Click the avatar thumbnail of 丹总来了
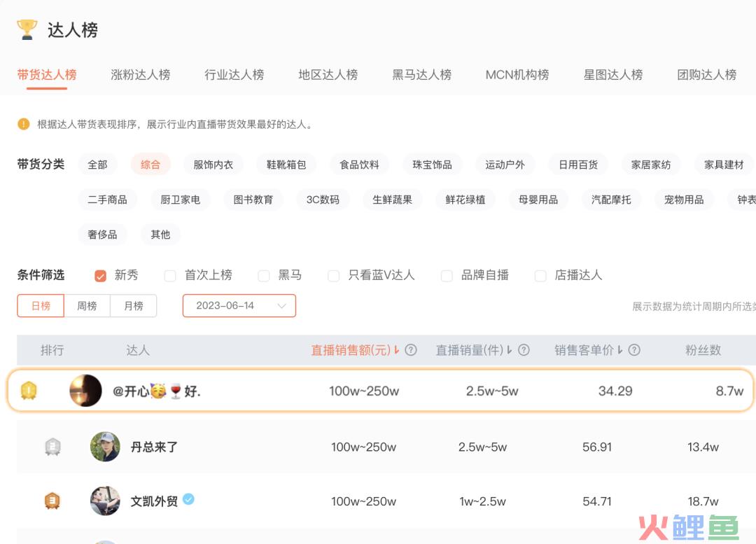The width and height of the screenshot is (756, 544). (x=105, y=447)
